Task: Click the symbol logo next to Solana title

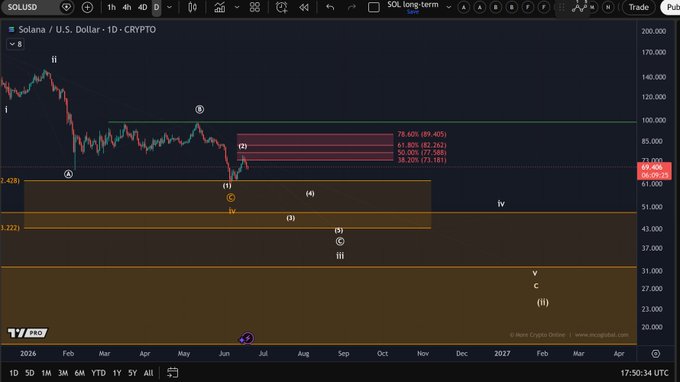Action: pos(11,29)
